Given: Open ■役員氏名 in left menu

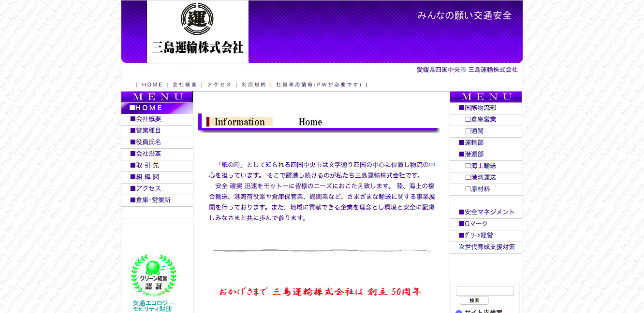Looking at the screenshot, I should (x=157, y=142).
